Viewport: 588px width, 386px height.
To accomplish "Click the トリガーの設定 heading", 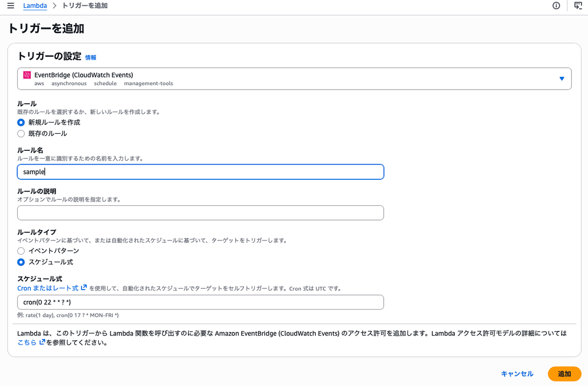I will [49, 56].
